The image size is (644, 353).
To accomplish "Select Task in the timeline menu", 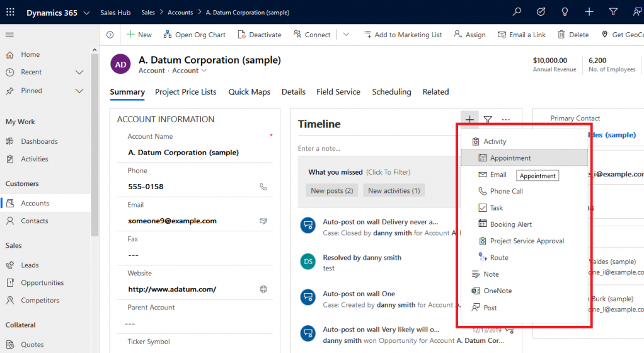I will [524, 208].
